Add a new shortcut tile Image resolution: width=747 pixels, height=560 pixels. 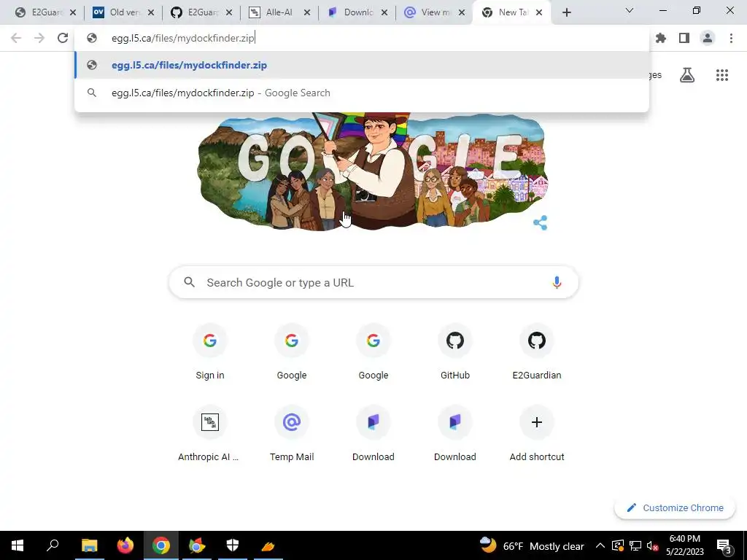point(537,434)
